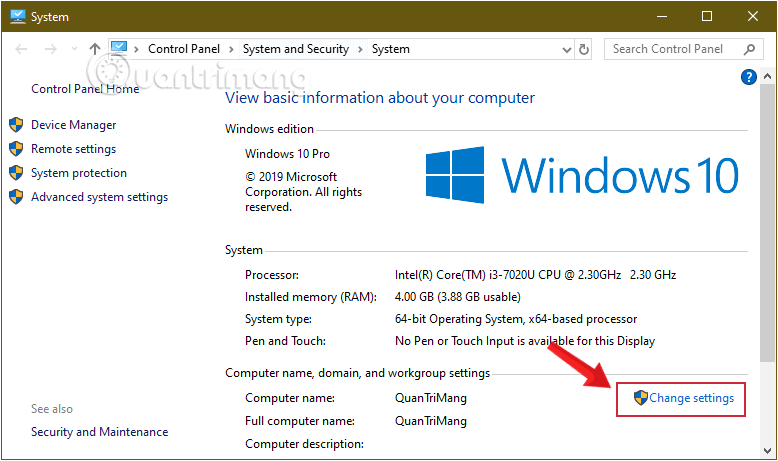
Task: Click the search magnifier icon
Action: (x=749, y=49)
